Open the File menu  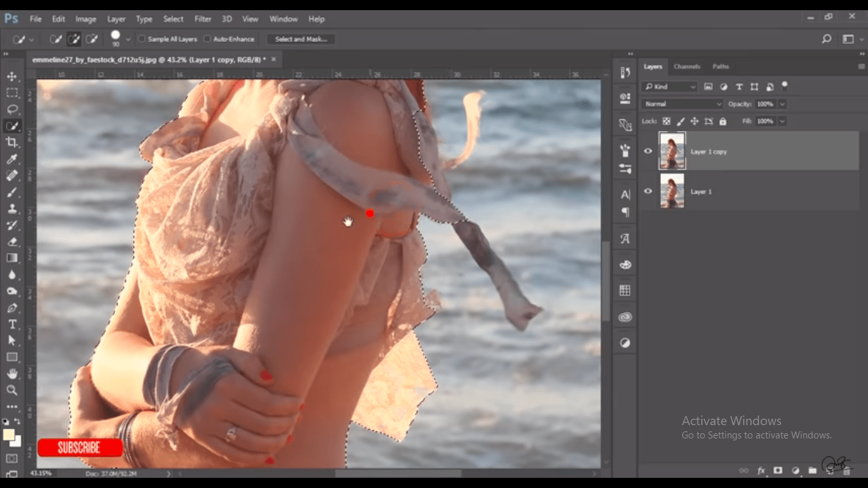tap(36, 18)
